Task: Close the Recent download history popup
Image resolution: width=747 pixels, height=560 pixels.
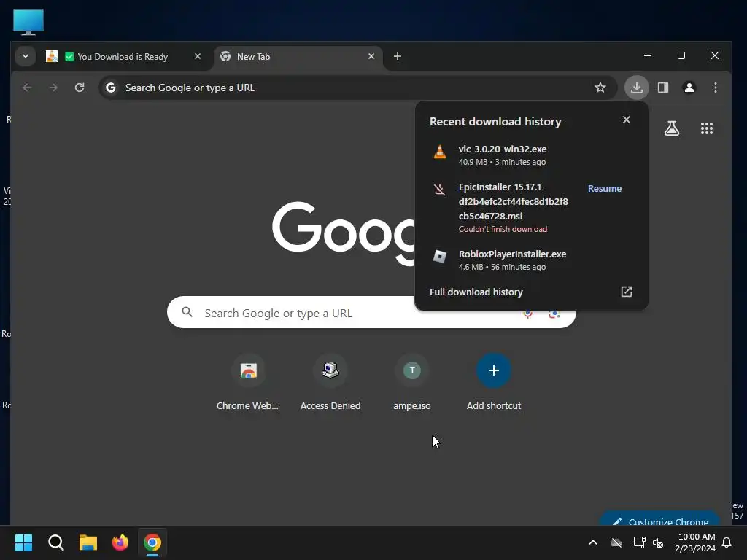Action: pos(627,120)
